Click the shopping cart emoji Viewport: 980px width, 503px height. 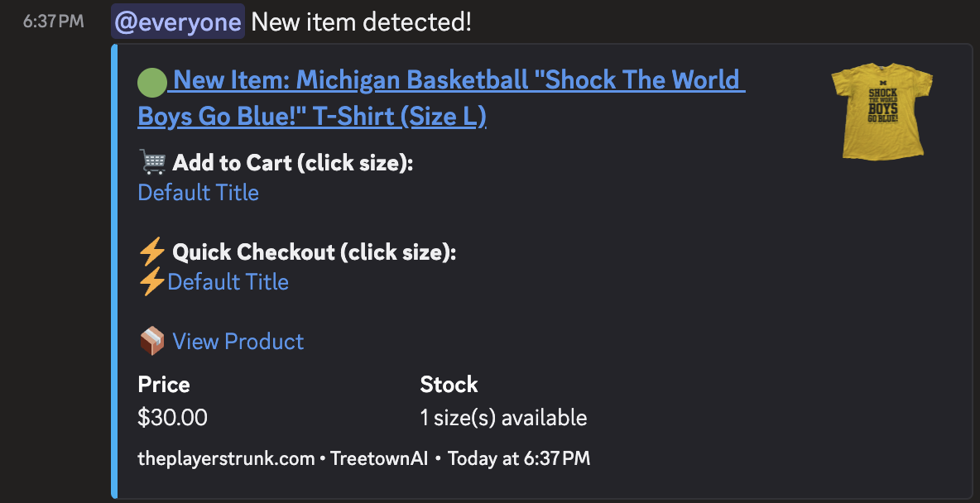tap(153, 162)
